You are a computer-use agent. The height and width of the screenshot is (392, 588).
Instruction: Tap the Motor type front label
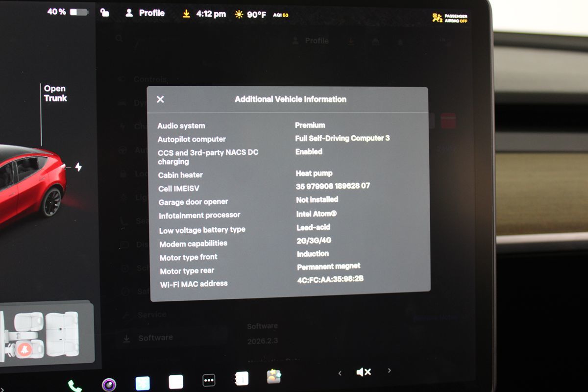[189, 257]
